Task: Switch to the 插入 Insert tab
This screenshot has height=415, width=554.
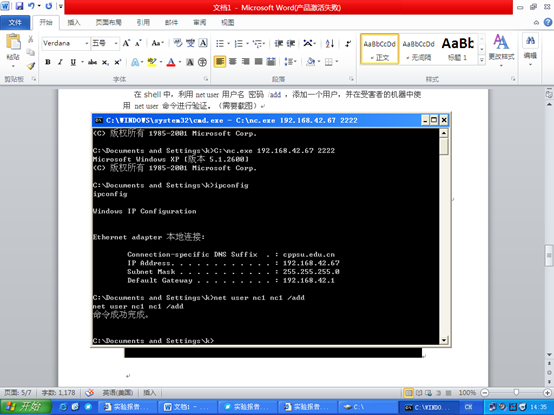Action: [x=74, y=23]
